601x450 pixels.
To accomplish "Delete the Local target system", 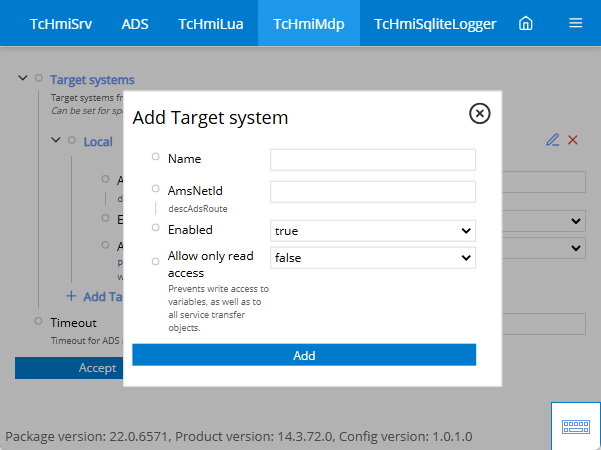I will click(573, 140).
